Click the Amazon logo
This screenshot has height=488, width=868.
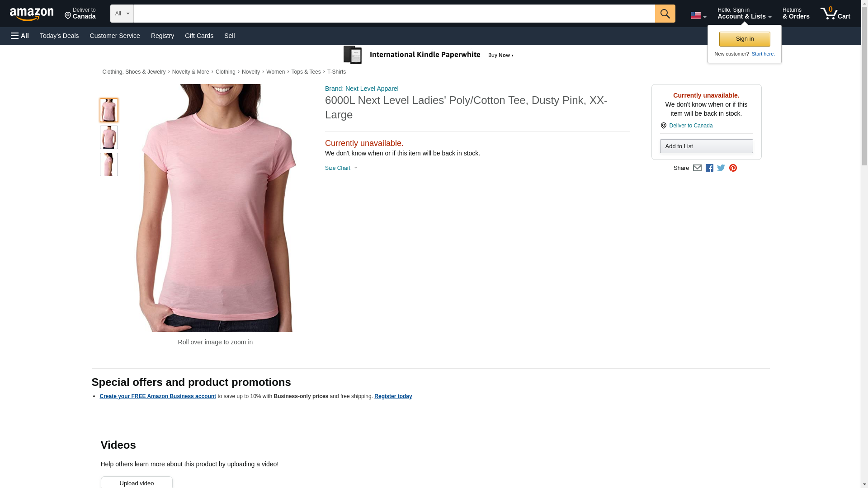(x=32, y=14)
